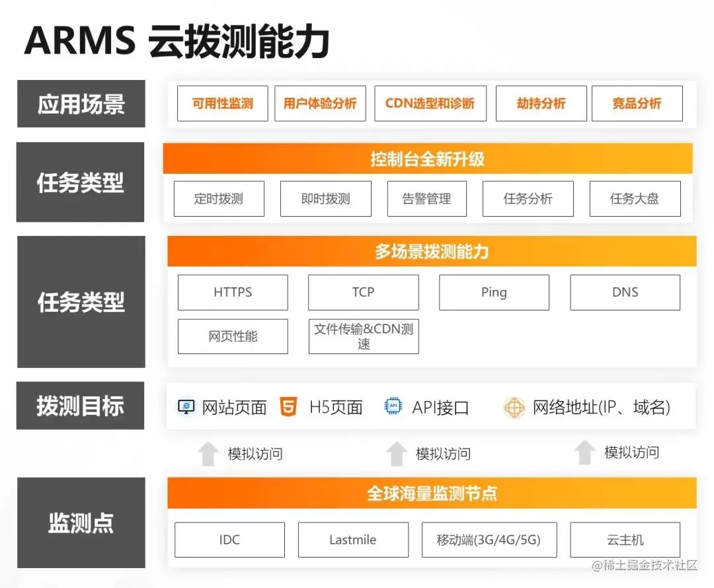Click the 模拟访问 label beneath 网络地址

[632, 453]
